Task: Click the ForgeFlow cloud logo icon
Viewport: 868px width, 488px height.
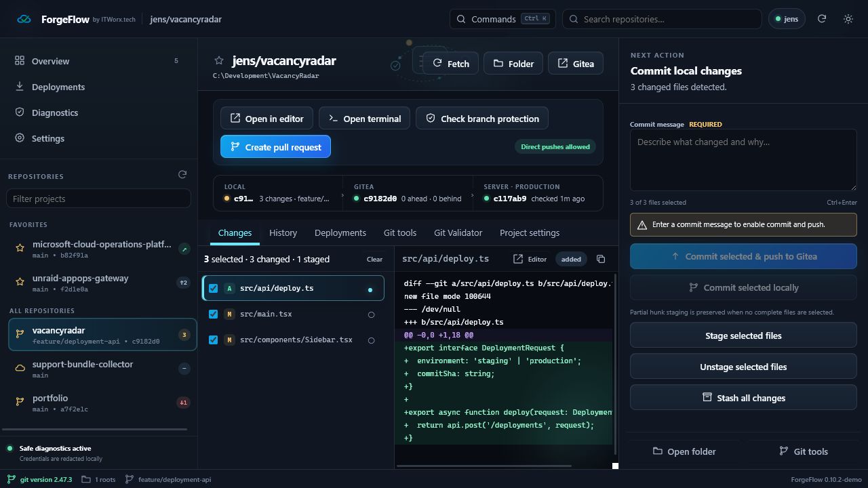Action: pyautogui.click(x=24, y=19)
